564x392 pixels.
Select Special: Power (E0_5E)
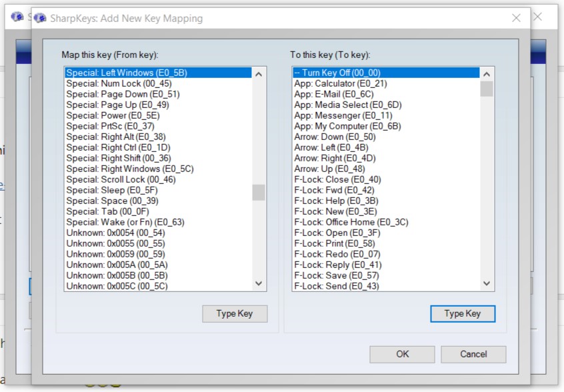coord(158,115)
